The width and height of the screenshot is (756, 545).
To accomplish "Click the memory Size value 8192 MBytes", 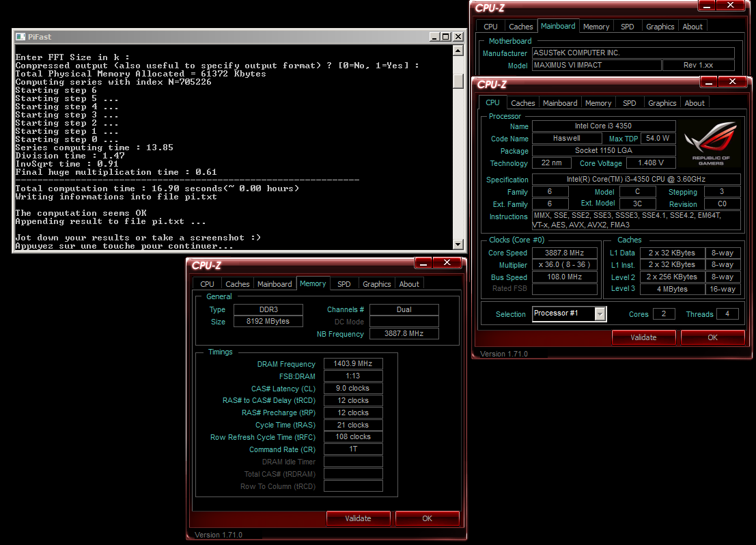I will [268, 321].
